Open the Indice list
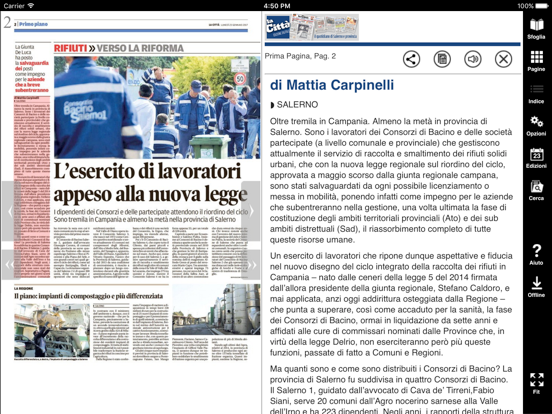Image resolution: width=552 pixels, height=414 pixels. pos(536,94)
